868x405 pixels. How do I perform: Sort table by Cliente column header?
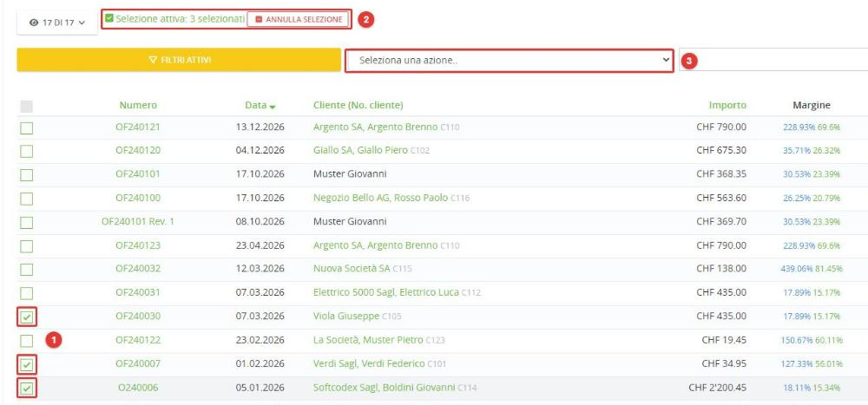pyautogui.click(x=358, y=105)
